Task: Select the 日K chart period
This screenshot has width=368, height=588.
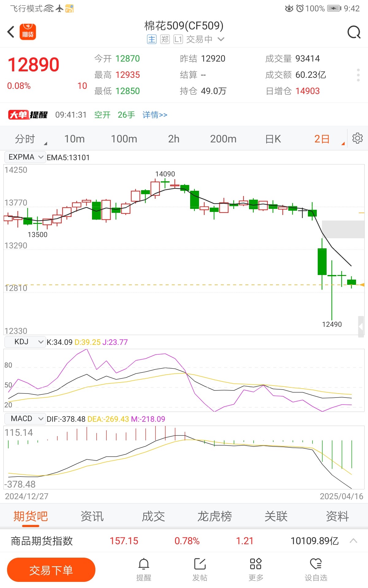Action: (273, 139)
